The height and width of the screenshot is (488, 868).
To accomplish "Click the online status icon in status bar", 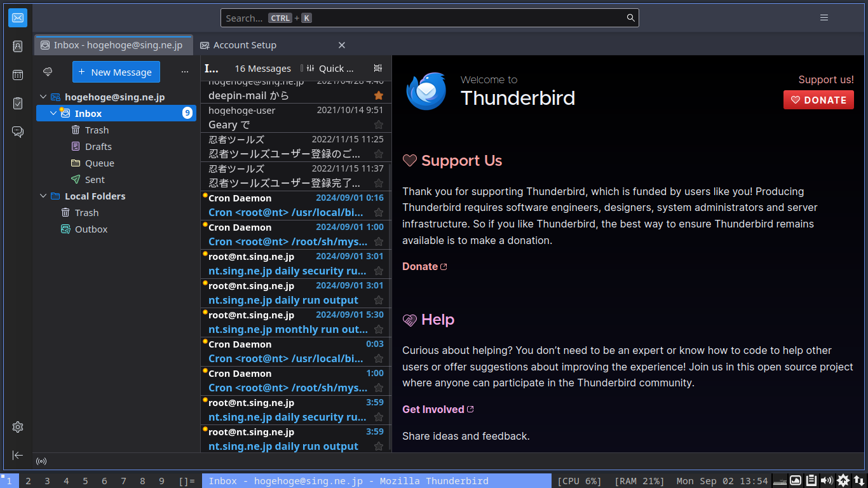I will 41,461.
